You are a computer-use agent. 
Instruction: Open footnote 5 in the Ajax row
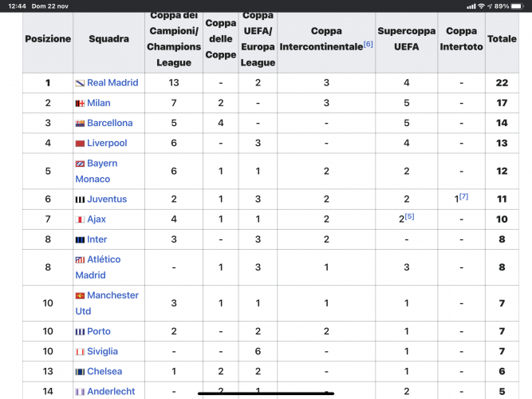(409, 216)
